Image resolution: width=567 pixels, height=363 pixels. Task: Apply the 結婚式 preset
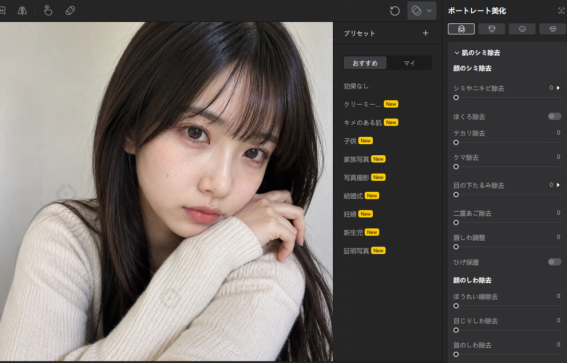point(361,196)
